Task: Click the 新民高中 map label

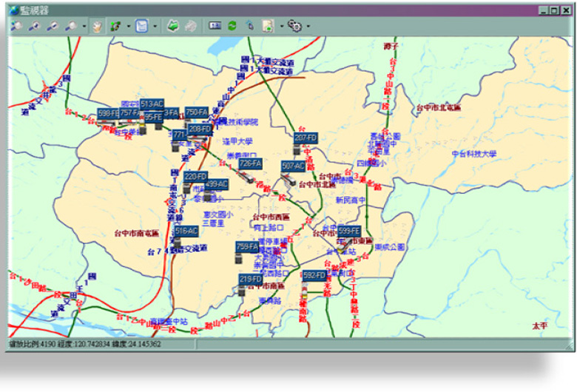Action: pos(351,200)
